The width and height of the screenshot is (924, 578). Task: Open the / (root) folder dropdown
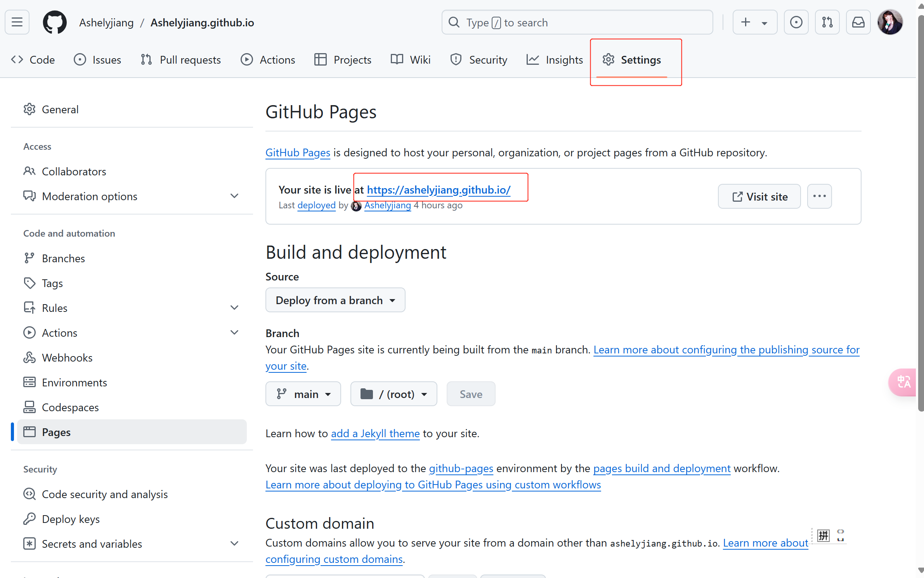tap(394, 394)
